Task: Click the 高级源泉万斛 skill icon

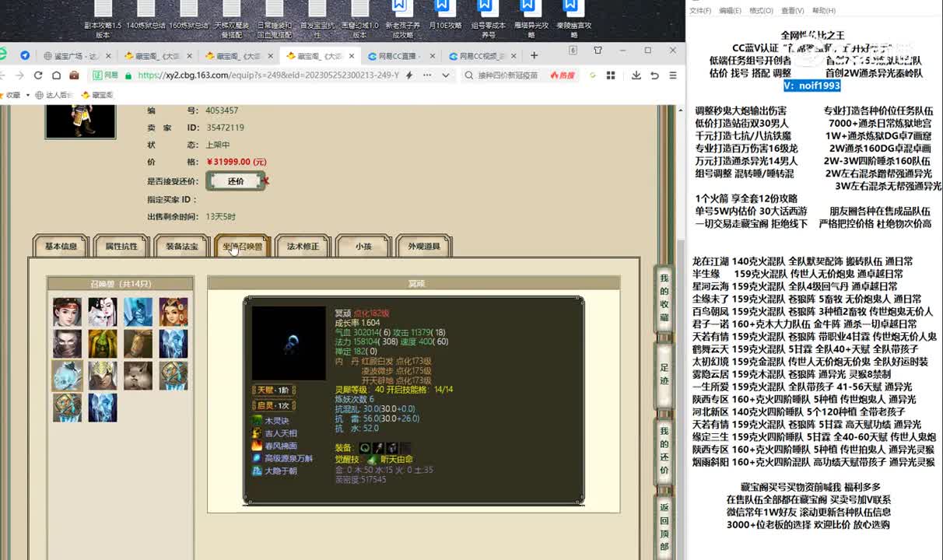Action: [x=257, y=458]
